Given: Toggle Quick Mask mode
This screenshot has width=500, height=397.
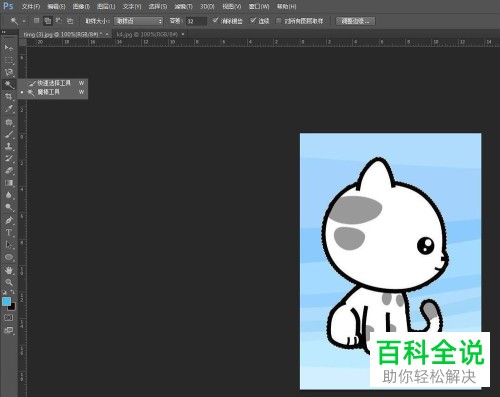Looking at the screenshot, I should [x=9, y=318].
